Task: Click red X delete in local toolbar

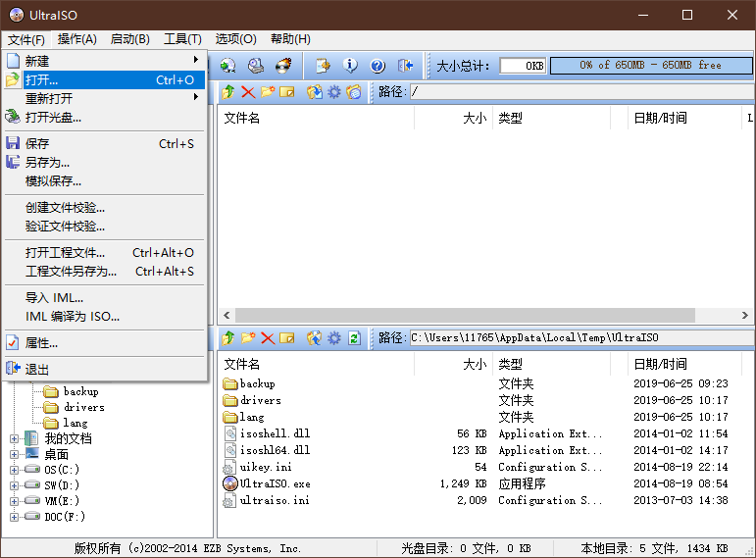Action: click(268, 338)
